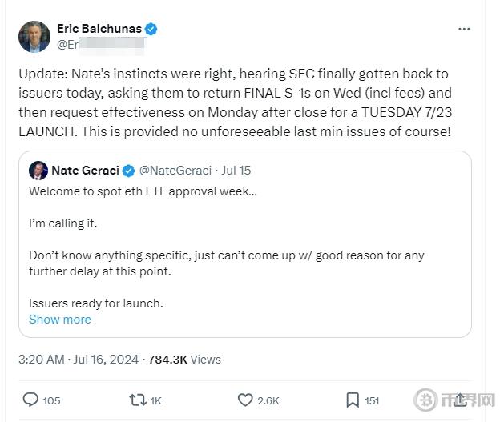This screenshot has width=504, height=422.
Task: Click Nate Geraci's verified badge
Action: pos(127,170)
